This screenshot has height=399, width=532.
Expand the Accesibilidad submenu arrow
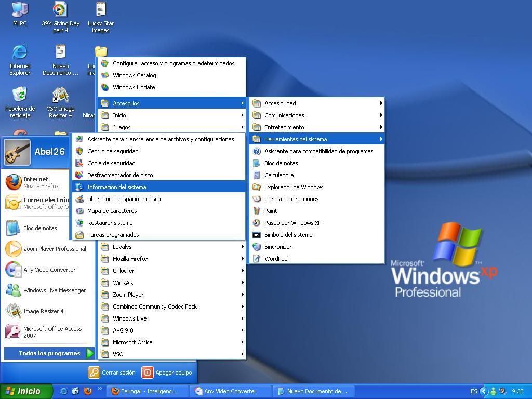[381, 103]
